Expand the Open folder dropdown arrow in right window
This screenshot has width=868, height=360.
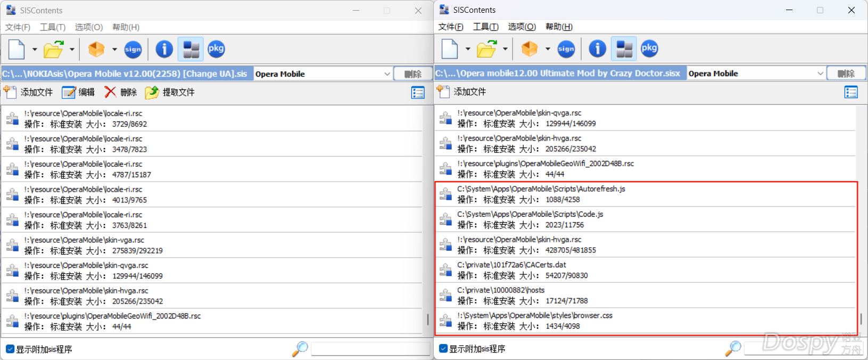(x=505, y=49)
